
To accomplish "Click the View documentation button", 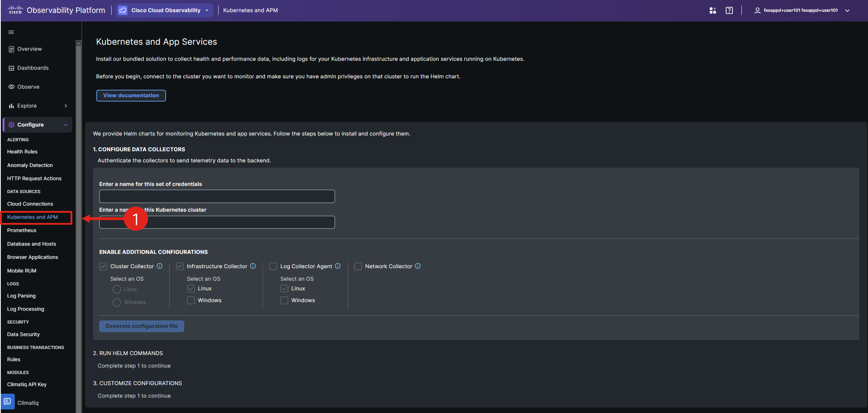I will 131,95.
